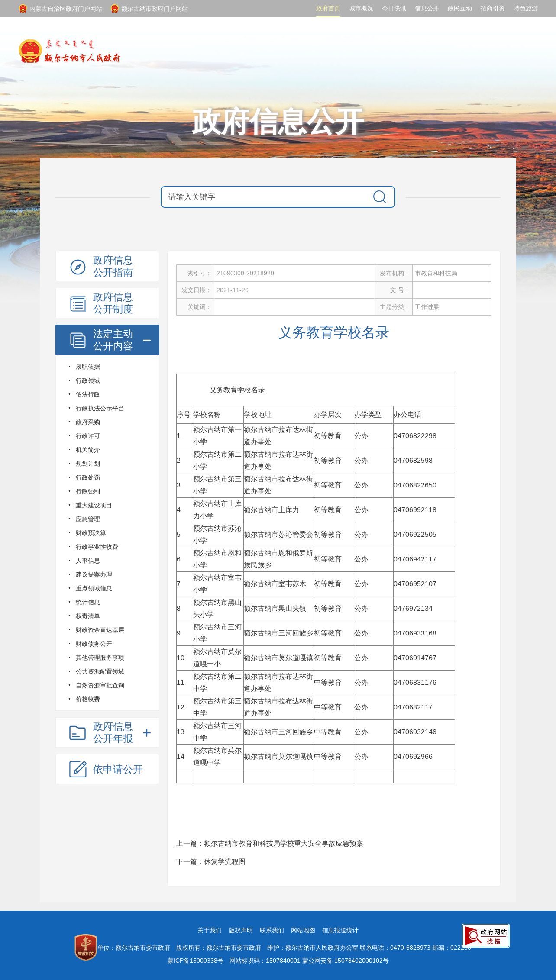Image resolution: width=556 pixels, height=980 pixels.
Task: Select 行政处罚 in the sidebar
Action: pos(88,477)
